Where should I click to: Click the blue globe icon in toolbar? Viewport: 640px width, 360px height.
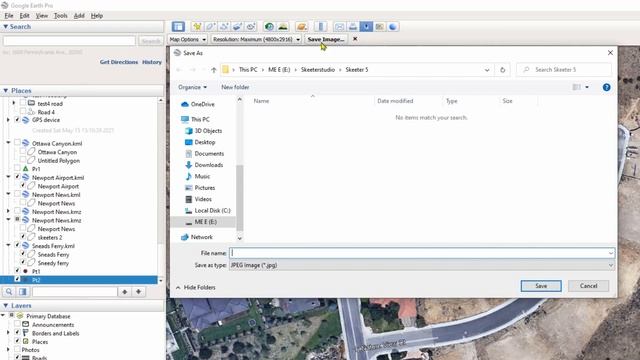tap(393, 27)
